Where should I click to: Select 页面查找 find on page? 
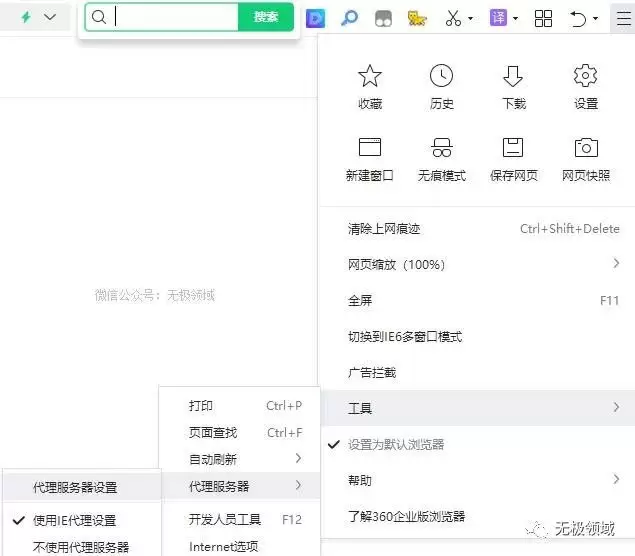[x=240, y=432]
